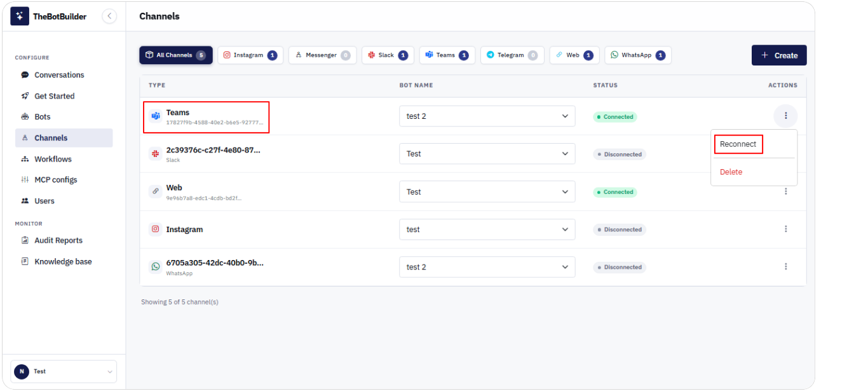Open actions menu for Instagram row

click(785, 229)
